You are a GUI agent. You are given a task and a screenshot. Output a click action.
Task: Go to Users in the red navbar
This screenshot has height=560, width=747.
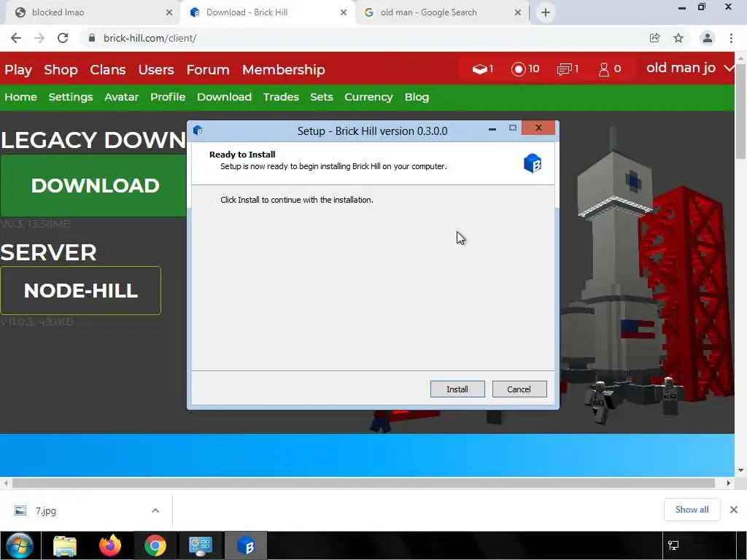pyautogui.click(x=156, y=69)
